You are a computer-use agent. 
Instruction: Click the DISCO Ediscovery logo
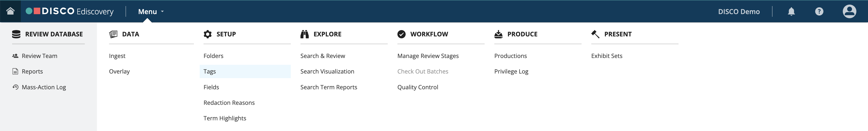70,11
